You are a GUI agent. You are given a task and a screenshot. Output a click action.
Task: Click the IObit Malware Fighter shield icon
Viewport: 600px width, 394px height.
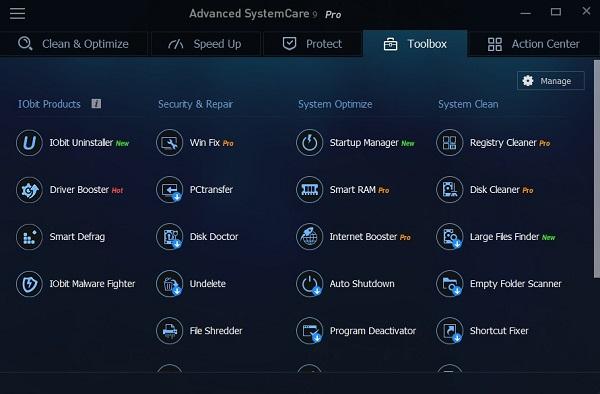pos(29,284)
